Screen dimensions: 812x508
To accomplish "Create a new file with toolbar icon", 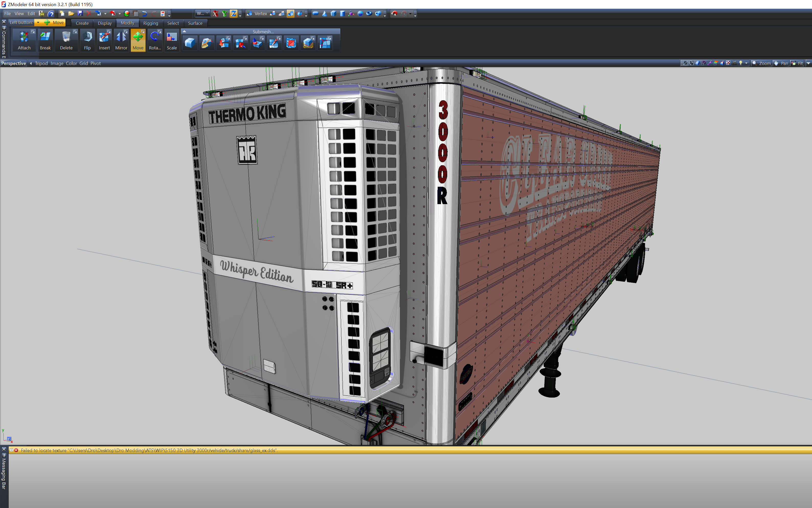I will click(62, 14).
